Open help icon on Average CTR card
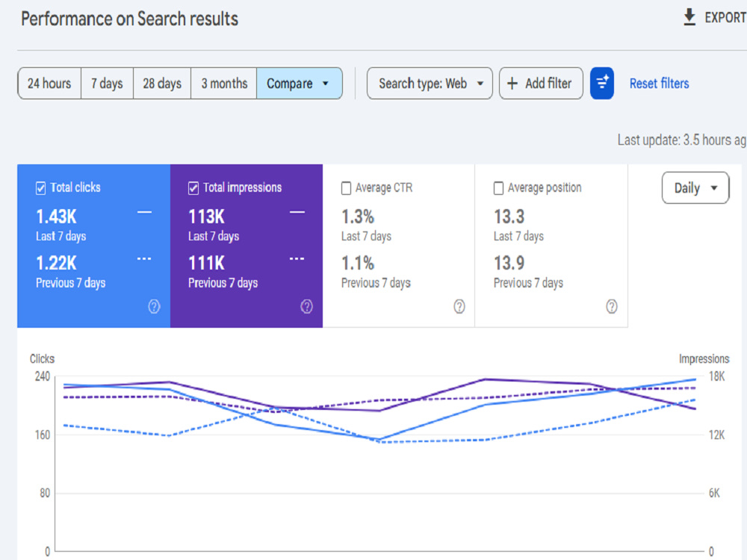747x560 pixels. click(x=459, y=306)
